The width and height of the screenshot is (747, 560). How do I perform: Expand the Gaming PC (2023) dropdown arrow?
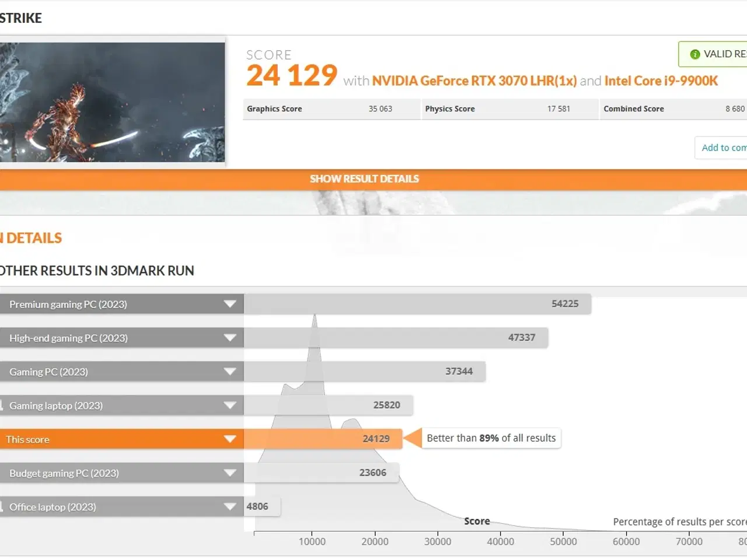230,372
